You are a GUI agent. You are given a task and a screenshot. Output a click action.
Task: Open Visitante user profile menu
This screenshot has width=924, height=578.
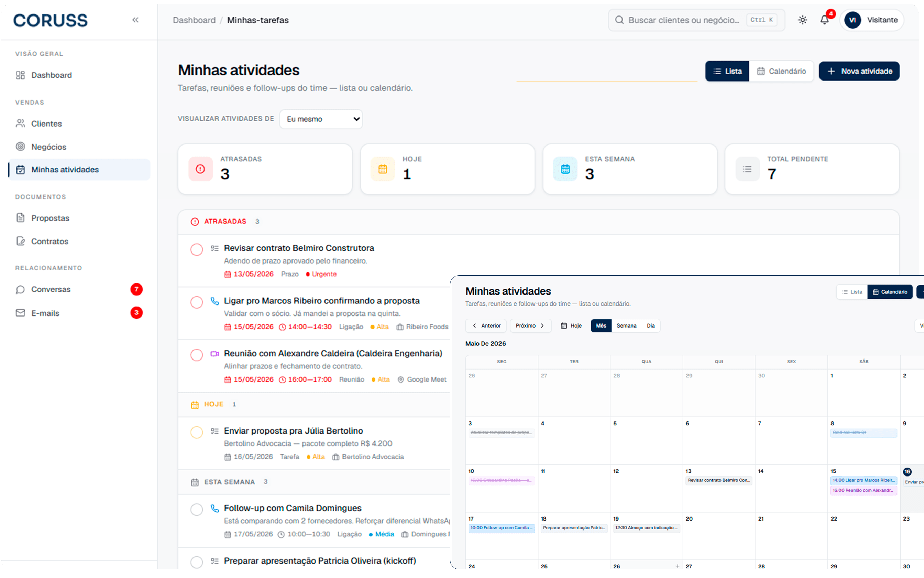(x=872, y=20)
